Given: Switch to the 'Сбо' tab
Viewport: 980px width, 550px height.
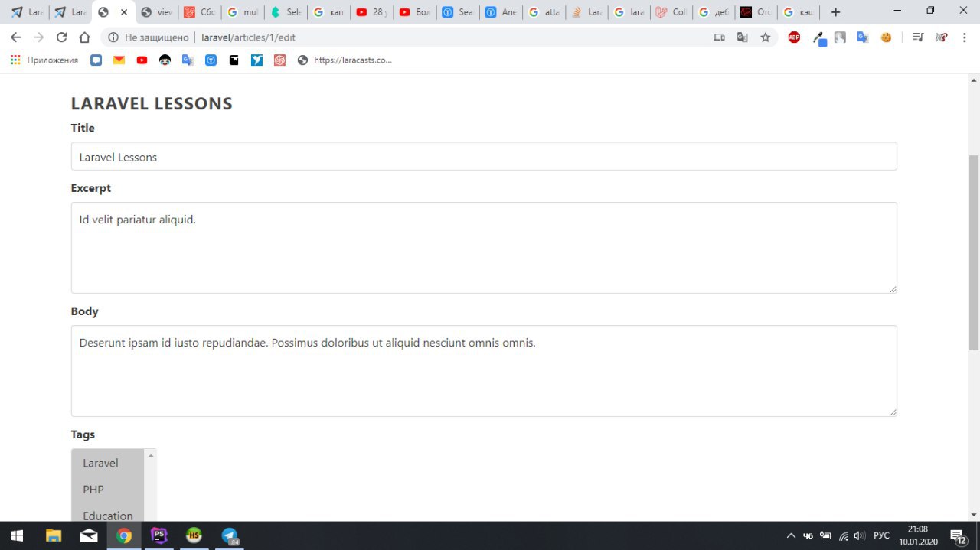Looking at the screenshot, I should (200, 12).
